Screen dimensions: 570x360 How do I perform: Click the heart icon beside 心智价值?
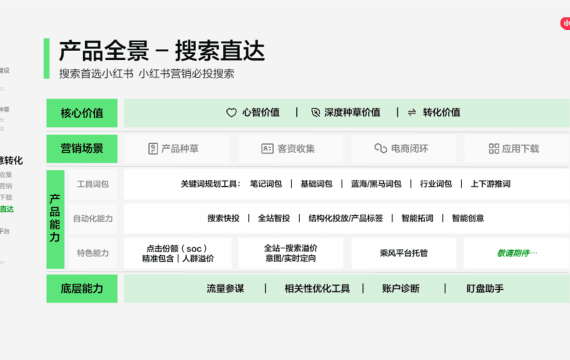(x=231, y=113)
